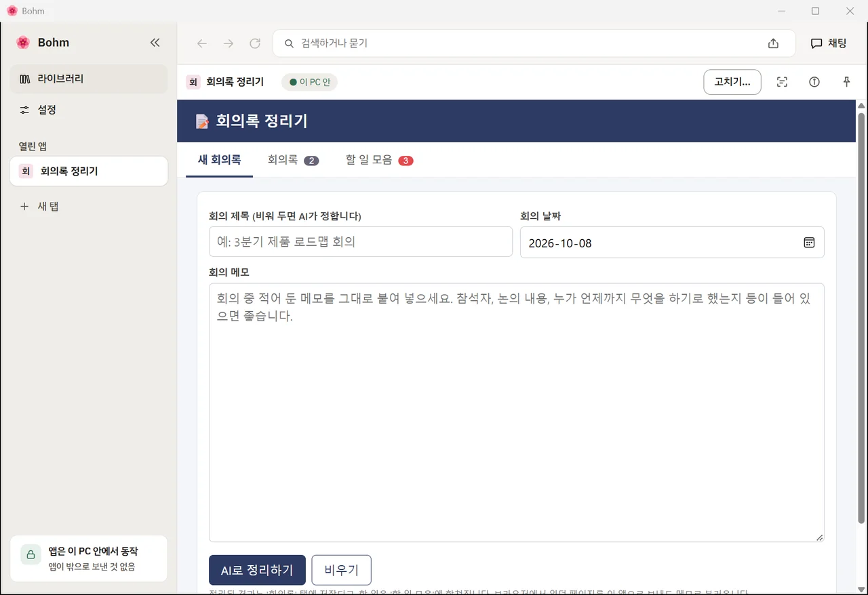Click the search magnifier icon
Viewport: 868px width, 595px height.
tap(289, 43)
